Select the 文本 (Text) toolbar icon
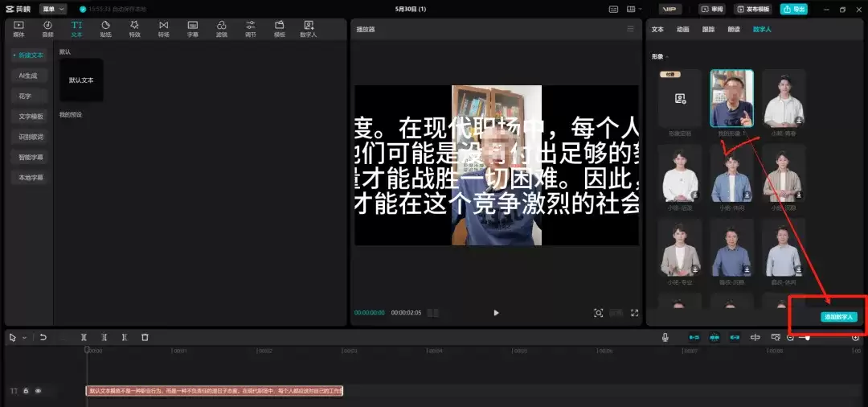868x407 pixels. 76,29
